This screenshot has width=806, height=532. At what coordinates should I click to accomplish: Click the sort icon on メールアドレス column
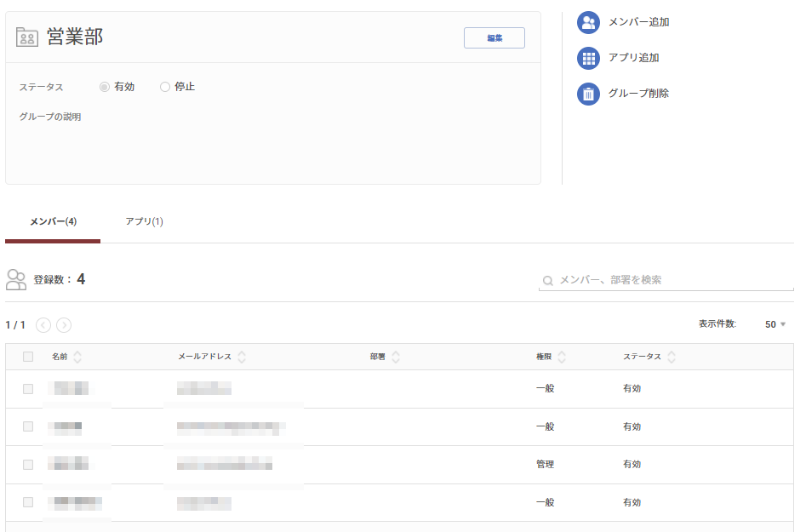243,357
